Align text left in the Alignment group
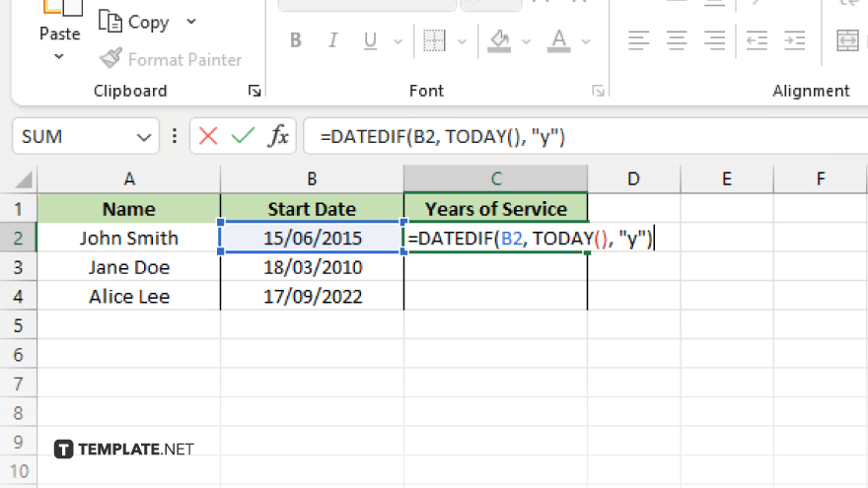Image resolution: width=868 pixels, height=488 pixels. [x=639, y=40]
